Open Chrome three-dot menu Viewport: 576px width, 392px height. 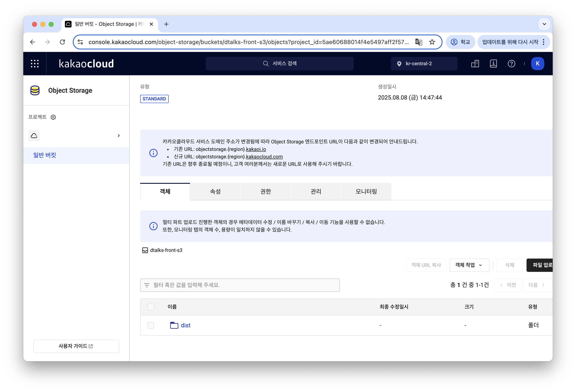point(544,42)
